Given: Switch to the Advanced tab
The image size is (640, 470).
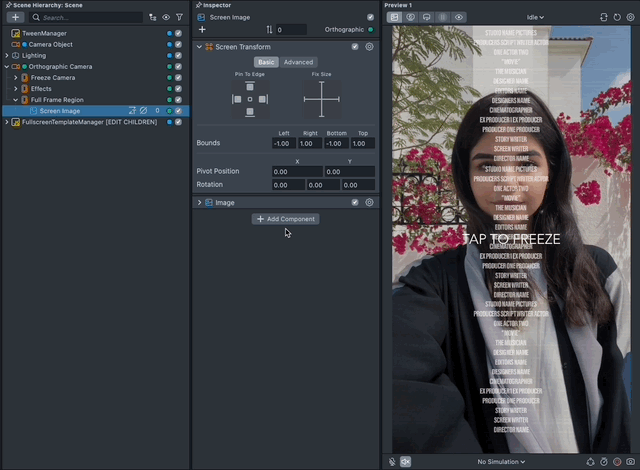Looking at the screenshot, I should point(298,62).
